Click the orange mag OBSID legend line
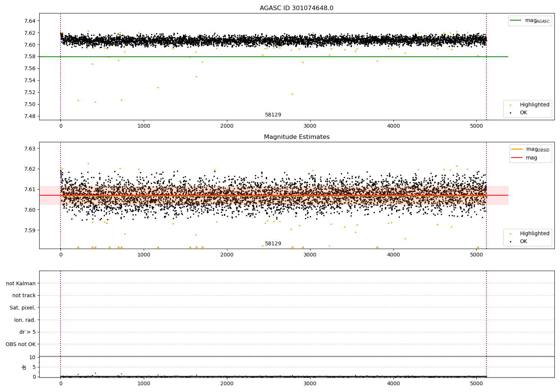560x392 pixels. click(517, 149)
